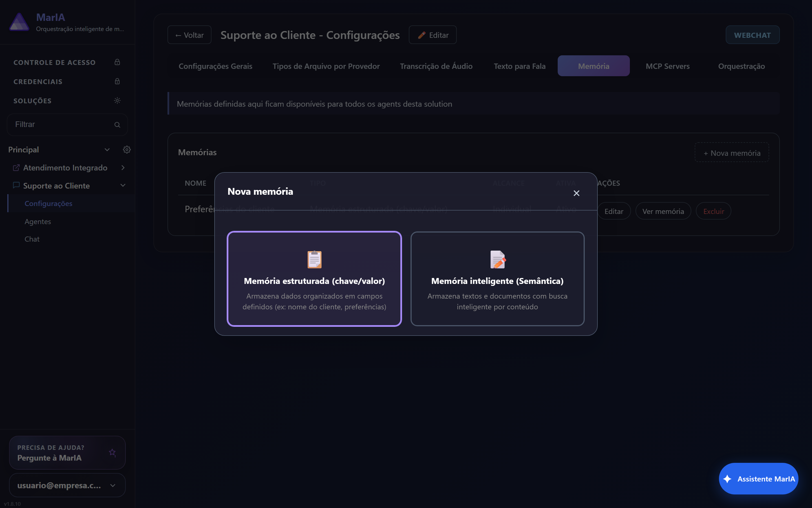812x508 pixels.
Task: Click the Voltar back button
Action: (x=189, y=35)
